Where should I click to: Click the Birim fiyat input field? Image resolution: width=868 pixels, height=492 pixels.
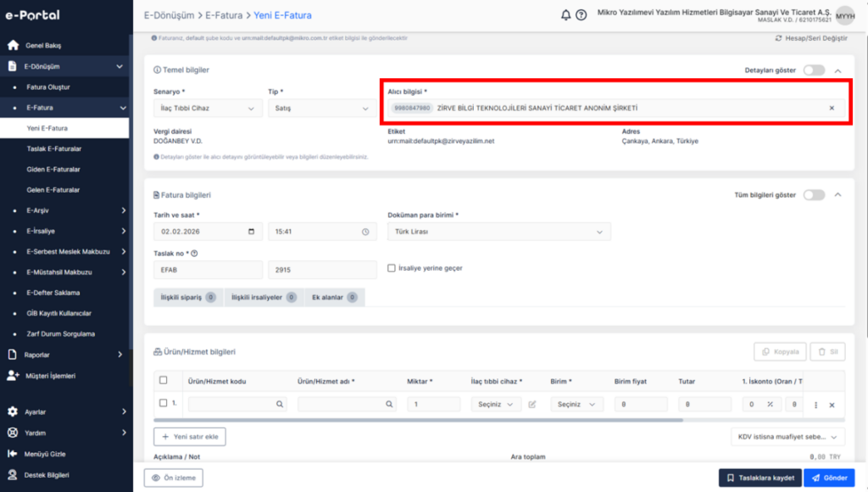641,405
